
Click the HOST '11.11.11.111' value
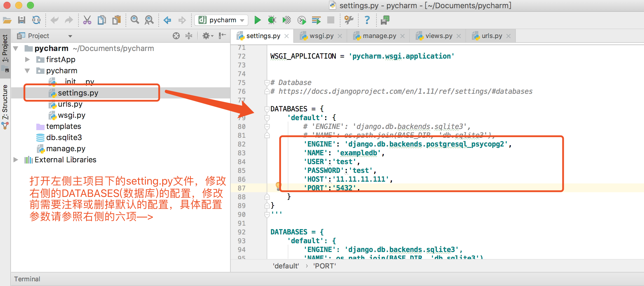point(362,179)
